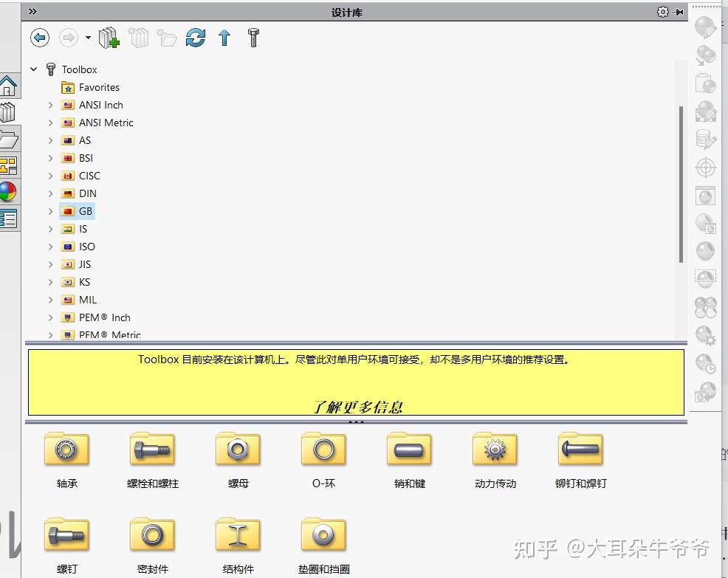728x578 pixels.
Task: Add file location using books-with-plus icon
Action: 109,38
